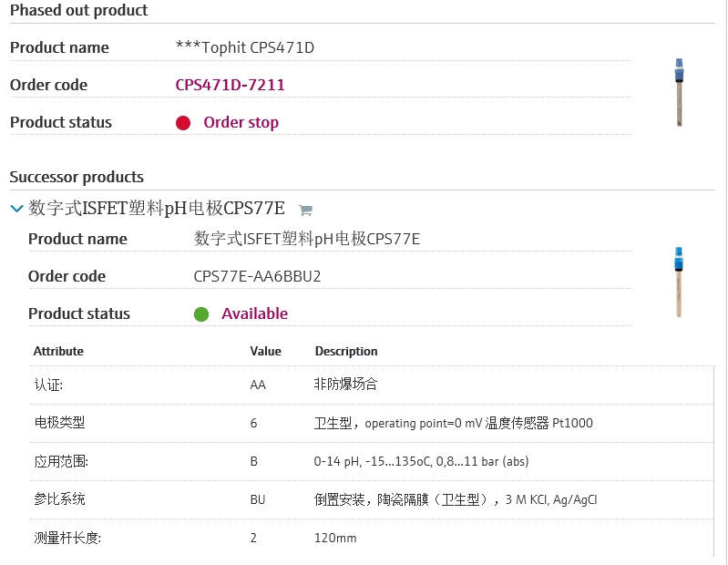Click the red Order stop status dot
The height and width of the screenshot is (565, 728).
(183, 123)
